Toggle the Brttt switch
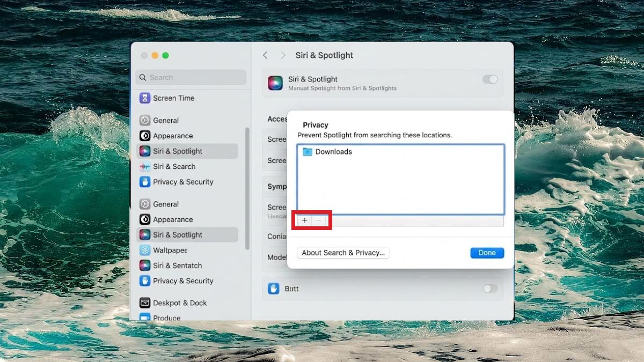The width and height of the screenshot is (644, 362). pyautogui.click(x=490, y=289)
